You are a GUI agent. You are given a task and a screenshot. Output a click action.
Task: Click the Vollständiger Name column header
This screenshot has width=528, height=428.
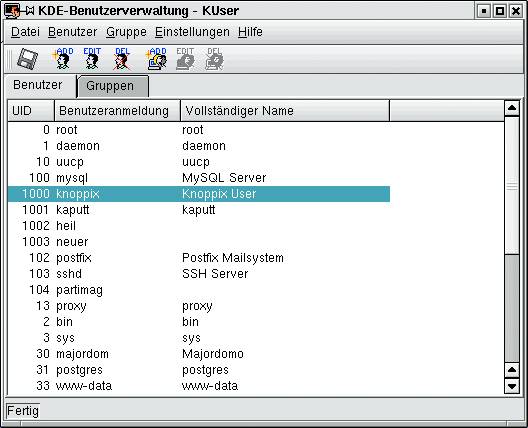tap(285, 110)
